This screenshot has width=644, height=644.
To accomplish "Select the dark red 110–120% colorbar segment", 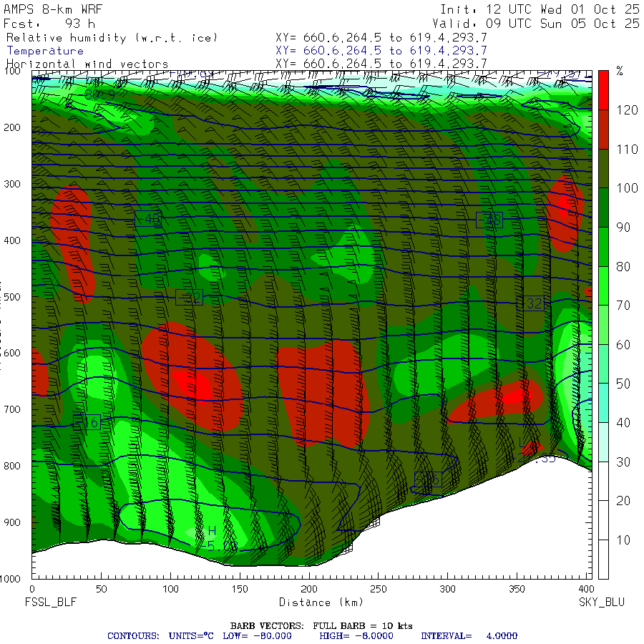I will (603, 129).
